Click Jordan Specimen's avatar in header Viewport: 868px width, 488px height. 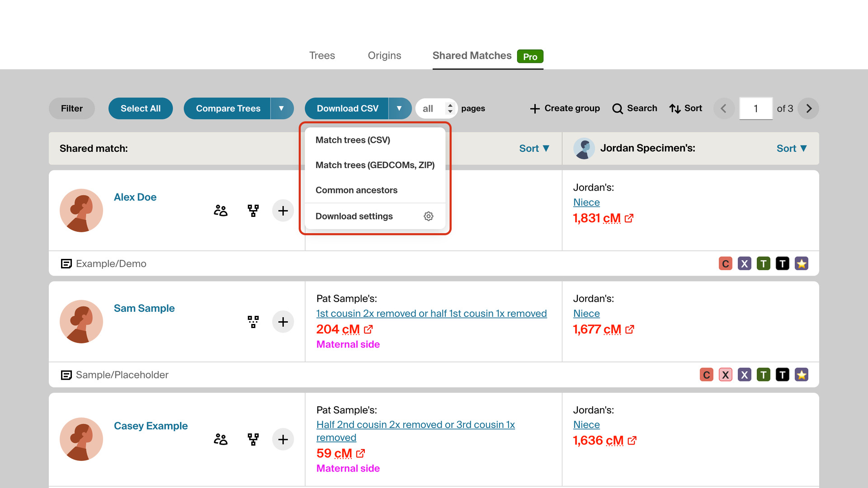[584, 148]
